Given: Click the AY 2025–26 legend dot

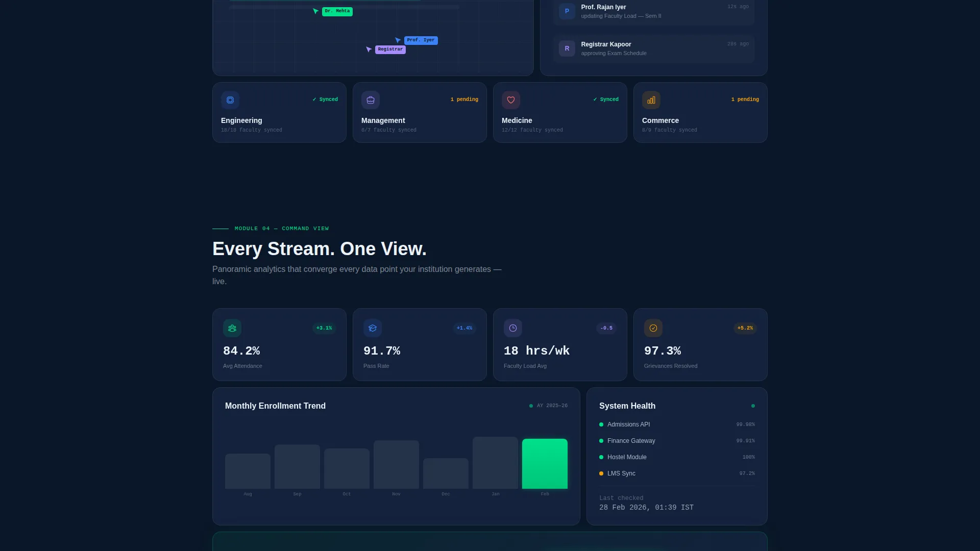Looking at the screenshot, I should pyautogui.click(x=531, y=406).
